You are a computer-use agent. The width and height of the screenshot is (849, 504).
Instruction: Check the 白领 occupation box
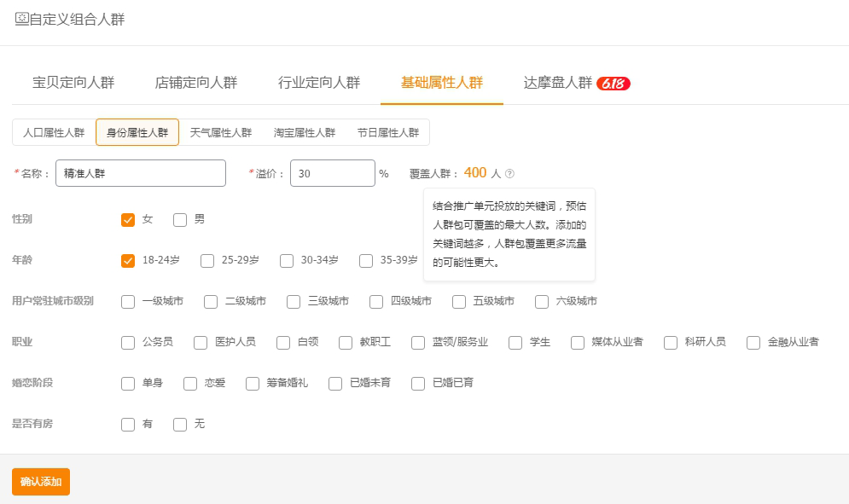[283, 343]
